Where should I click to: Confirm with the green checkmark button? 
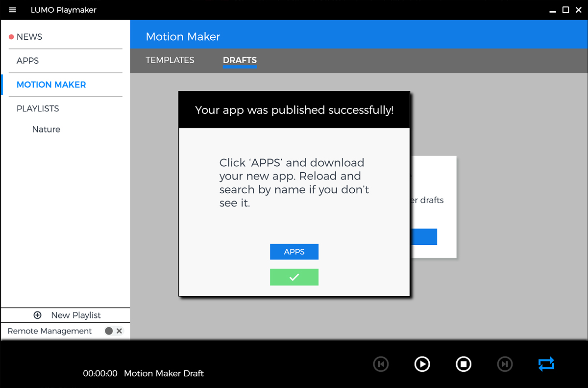coord(294,277)
